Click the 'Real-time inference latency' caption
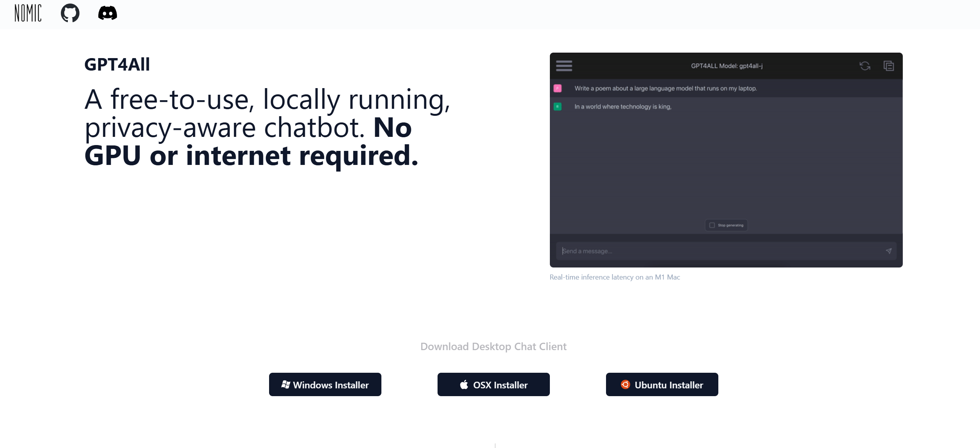 pyautogui.click(x=615, y=277)
